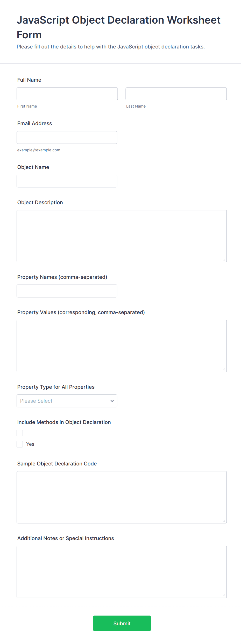Screen dimensions: 241x644
Task: Click the Object Description resize handle
Action: pyautogui.click(x=224, y=259)
